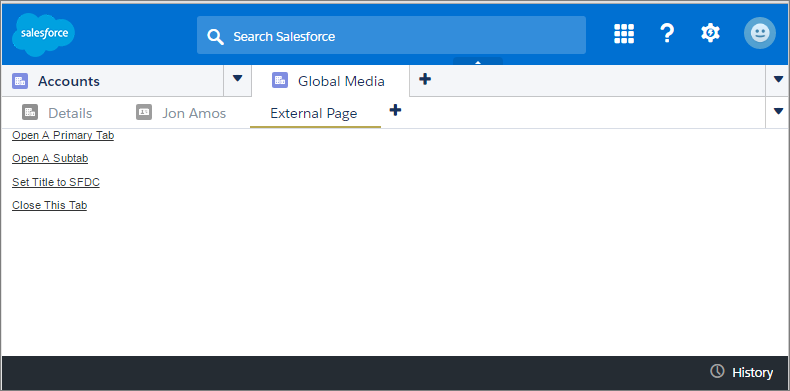Click the Open A Primary Tab link
Viewport: 790px width, 391px height.
click(x=63, y=135)
